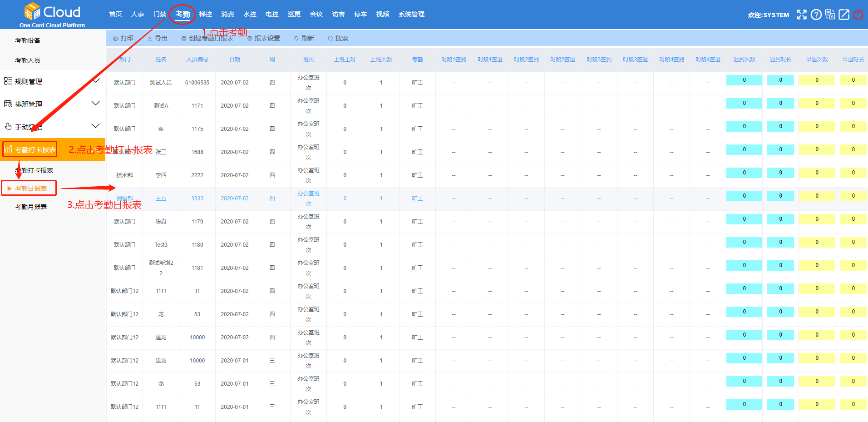Select 考勤月报表 in the sidebar
The image size is (868, 422).
31,207
